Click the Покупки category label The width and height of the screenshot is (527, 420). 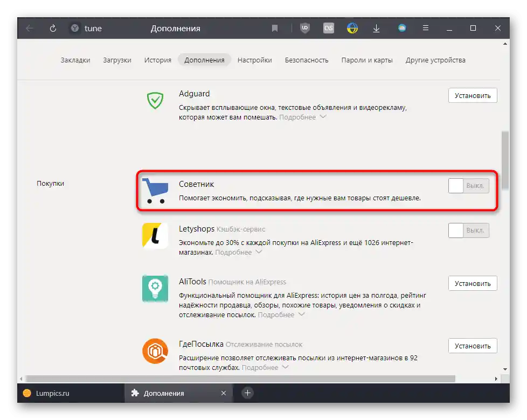point(50,183)
